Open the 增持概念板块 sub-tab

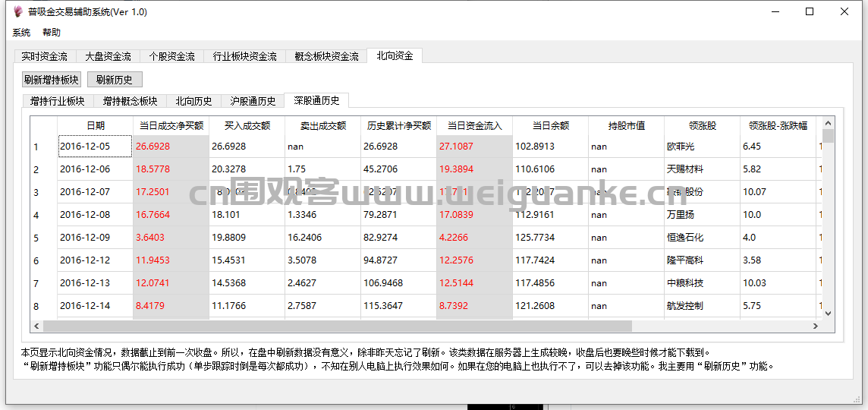(130, 101)
